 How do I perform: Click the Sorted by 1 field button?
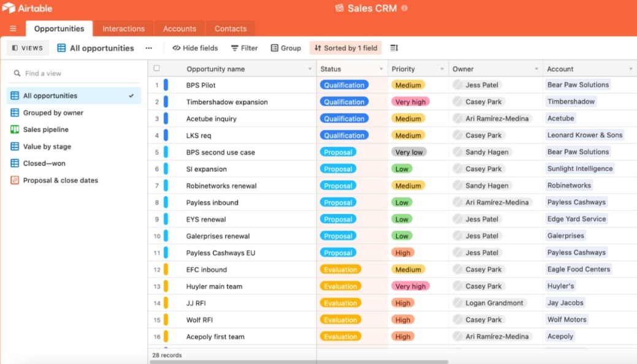coord(346,48)
